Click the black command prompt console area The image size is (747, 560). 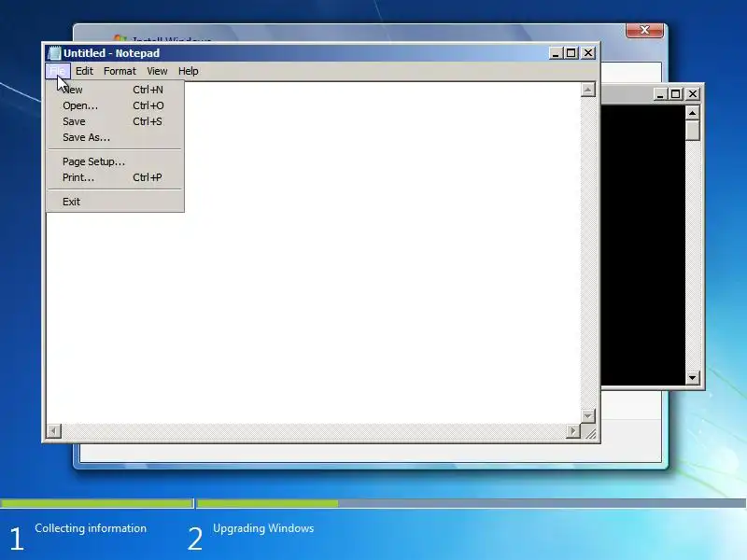coord(642,245)
